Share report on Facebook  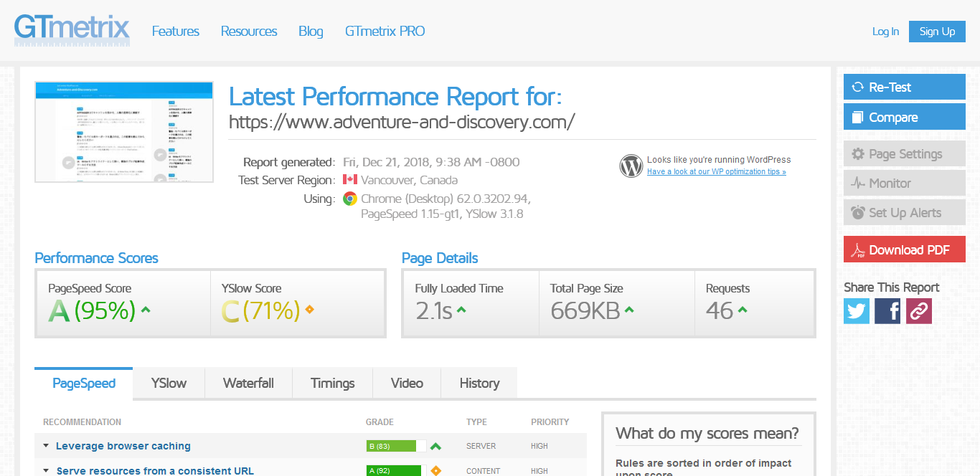[887, 311]
